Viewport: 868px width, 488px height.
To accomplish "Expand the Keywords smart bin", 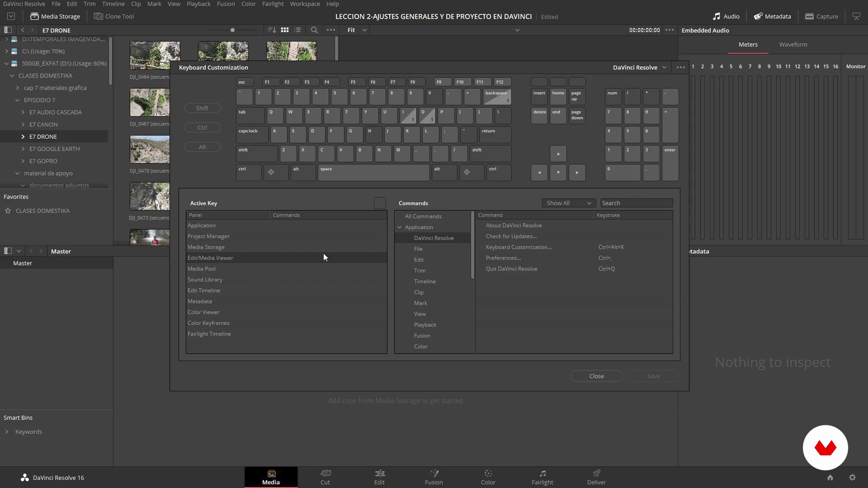I will 7,432.
